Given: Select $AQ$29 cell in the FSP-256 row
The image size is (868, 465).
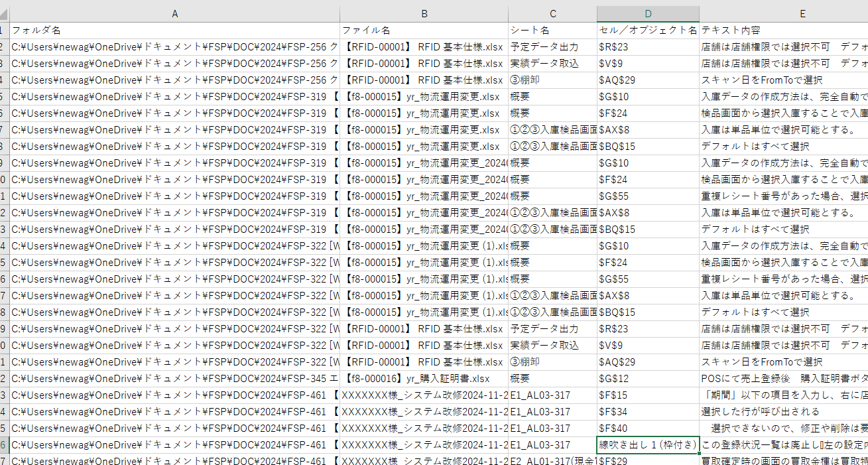Looking at the screenshot, I should [649, 80].
